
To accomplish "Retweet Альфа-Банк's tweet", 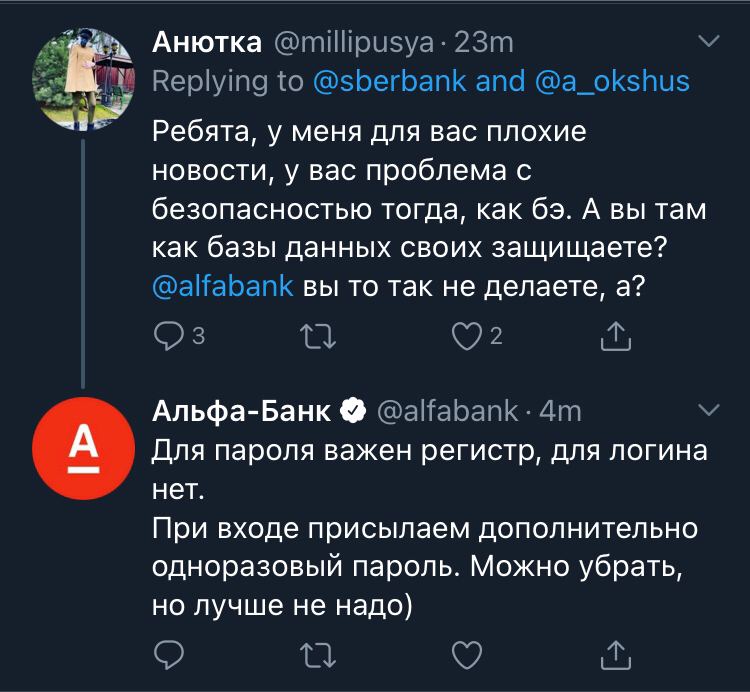I will coord(321,655).
